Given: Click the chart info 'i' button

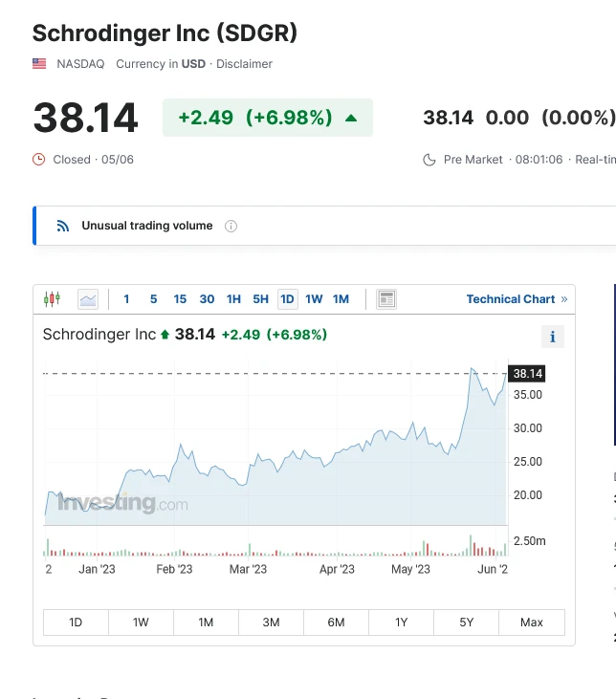Looking at the screenshot, I should pyautogui.click(x=552, y=337).
